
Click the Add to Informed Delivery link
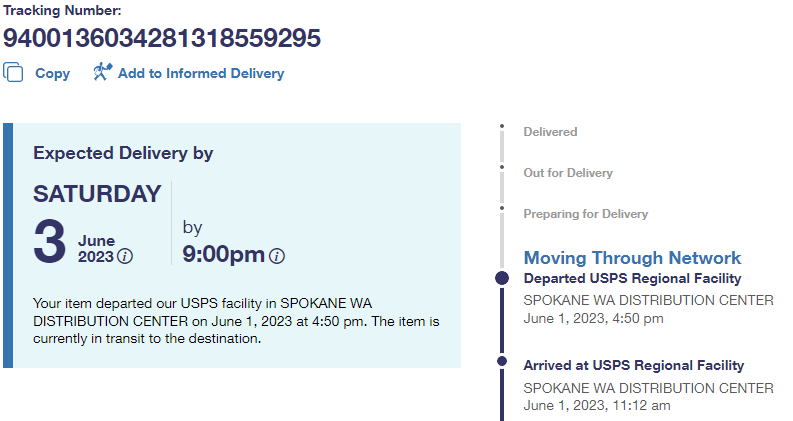(200, 73)
